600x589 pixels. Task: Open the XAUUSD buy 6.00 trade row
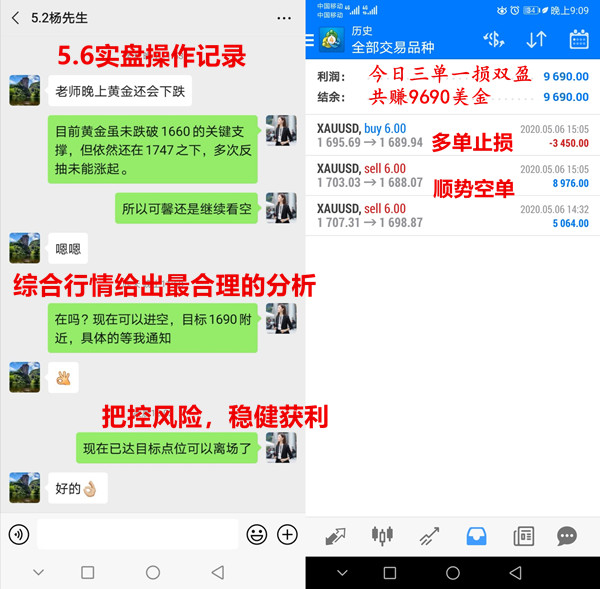[x=453, y=135]
